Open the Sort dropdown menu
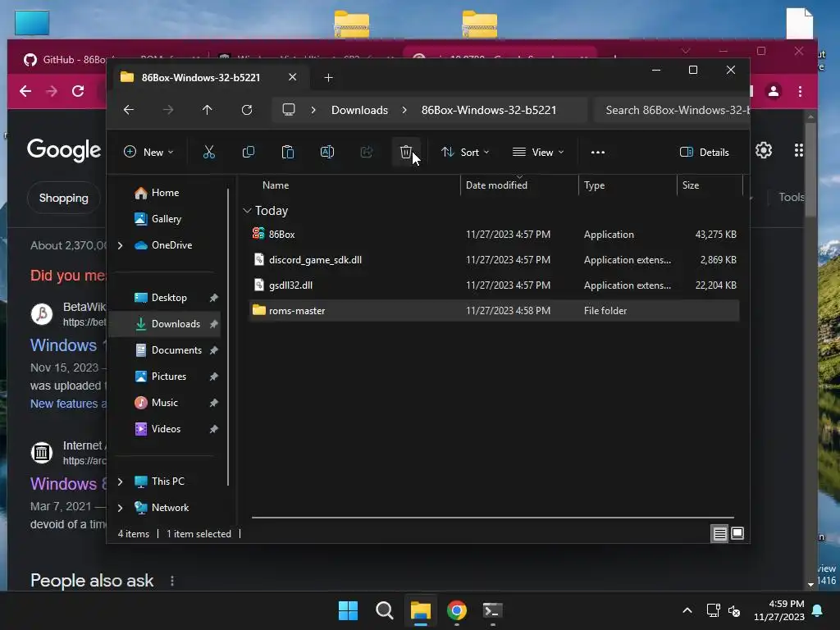840x630 pixels. click(465, 152)
